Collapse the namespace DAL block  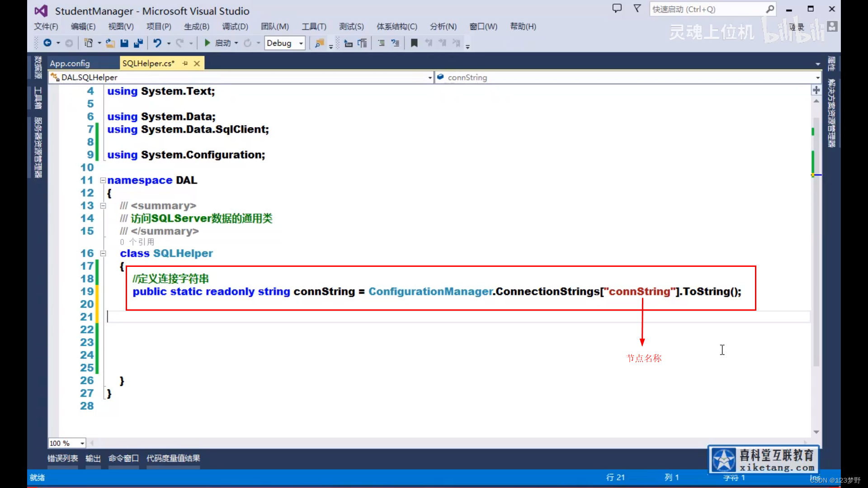tap(103, 180)
